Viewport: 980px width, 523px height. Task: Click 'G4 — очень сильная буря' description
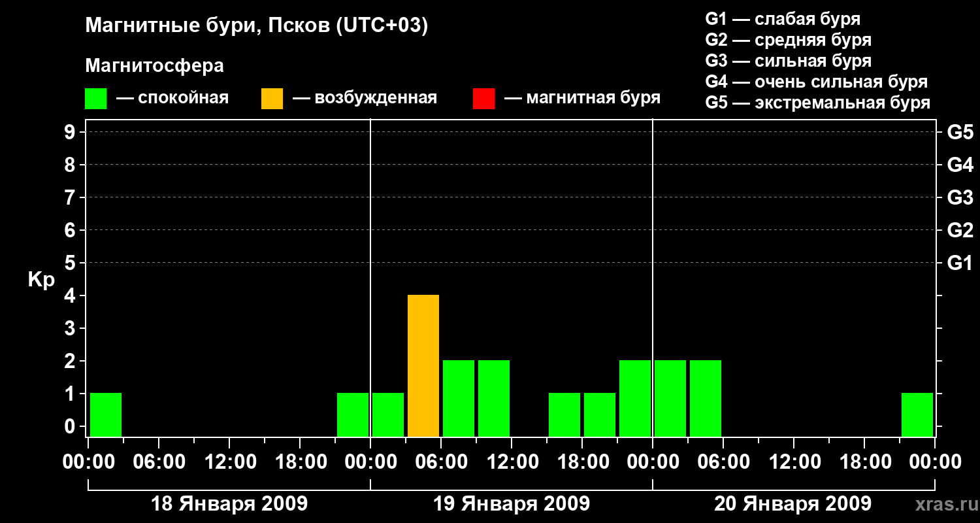point(817,82)
